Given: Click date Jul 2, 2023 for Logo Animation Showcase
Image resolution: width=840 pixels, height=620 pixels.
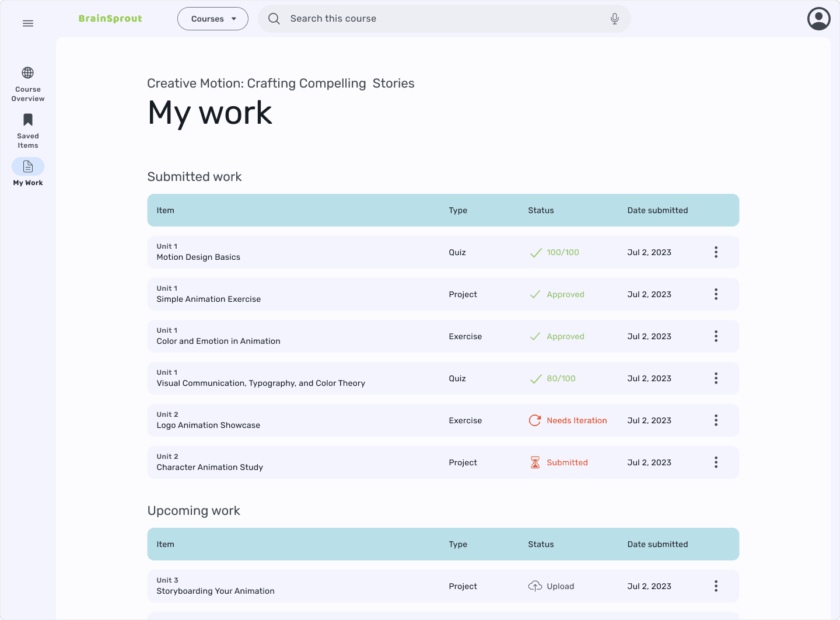Looking at the screenshot, I should pyautogui.click(x=649, y=420).
